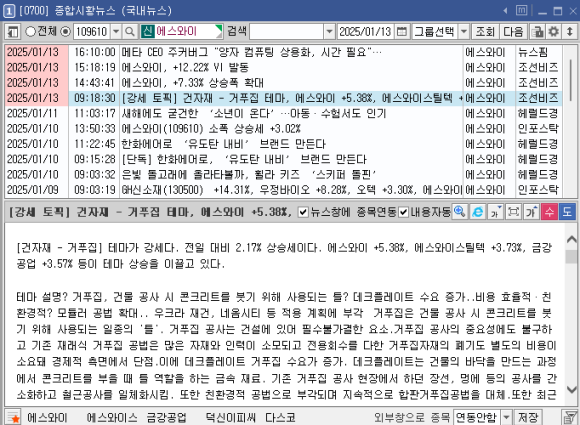Click article pane scroll up arrow
Viewport: 580px width, 425px height.
(x=571, y=239)
